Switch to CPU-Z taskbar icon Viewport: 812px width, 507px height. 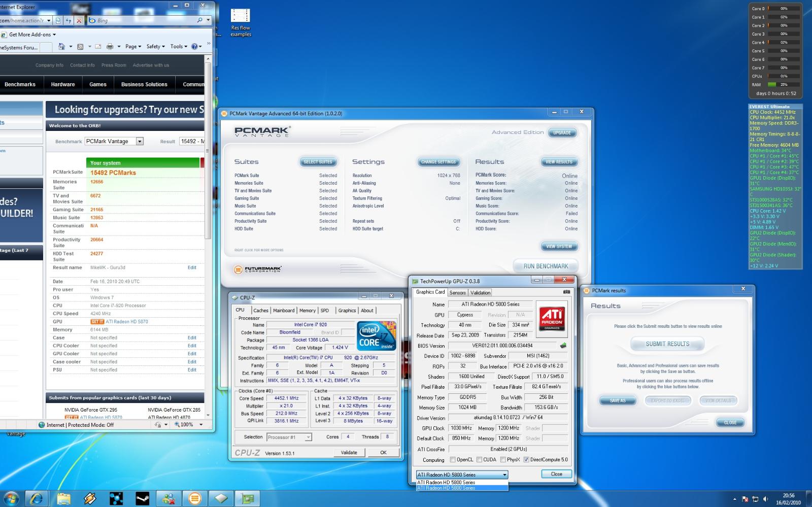(x=221, y=498)
